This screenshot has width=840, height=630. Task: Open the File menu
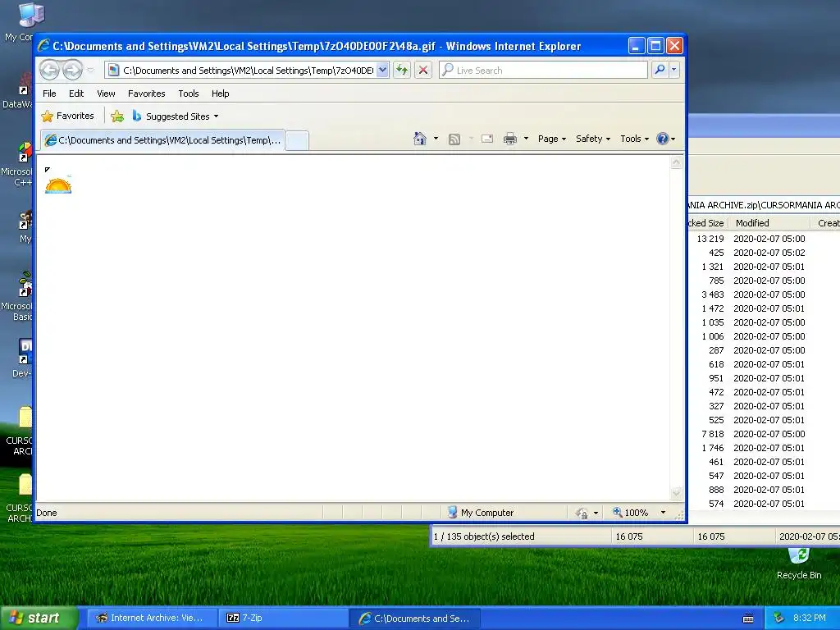coord(49,94)
